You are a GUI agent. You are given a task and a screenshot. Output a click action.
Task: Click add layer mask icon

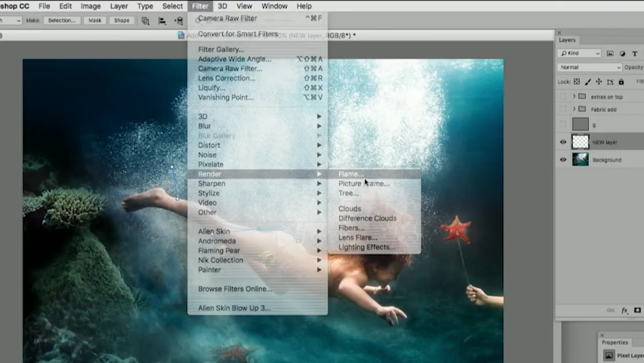(638, 310)
